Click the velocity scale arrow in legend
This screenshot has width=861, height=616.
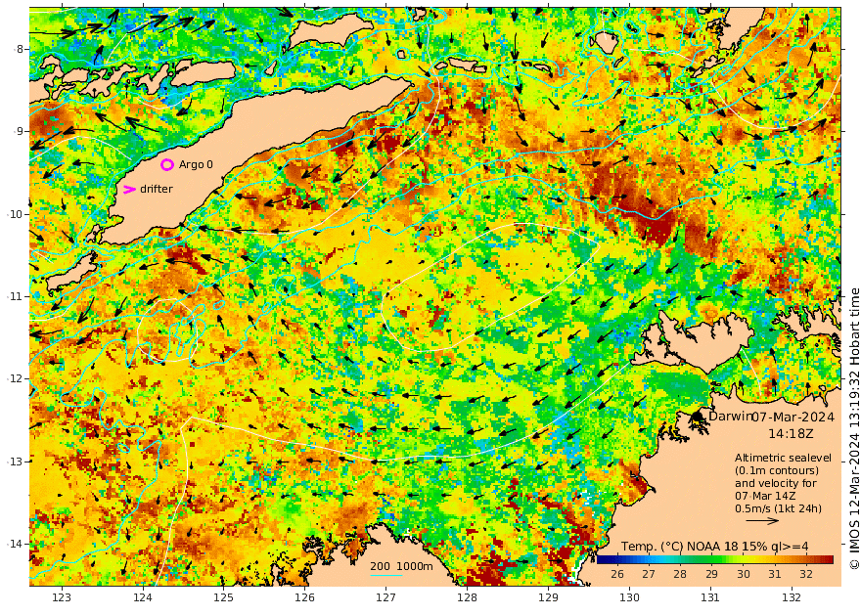762,520
